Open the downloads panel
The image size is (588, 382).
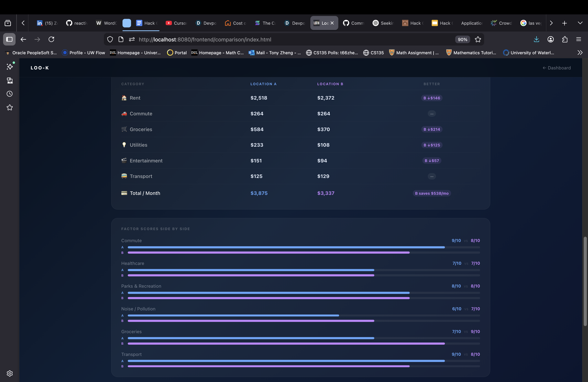tap(536, 39)
